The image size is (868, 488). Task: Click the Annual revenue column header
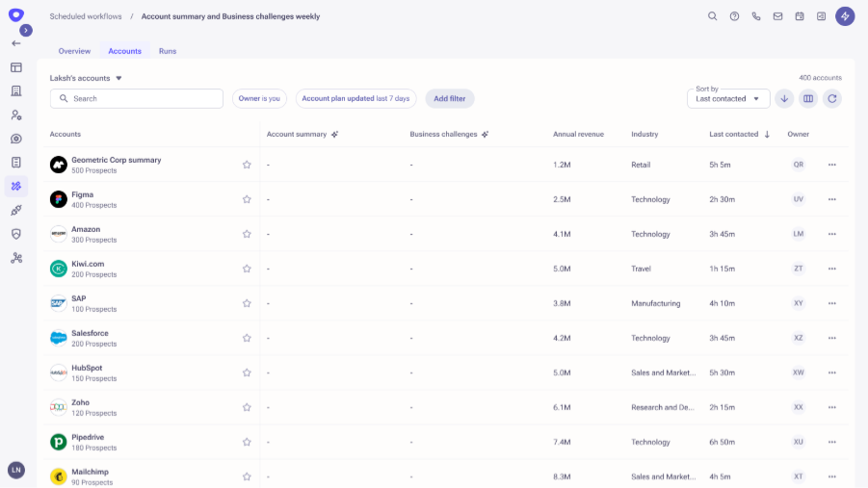click(578, 135)
